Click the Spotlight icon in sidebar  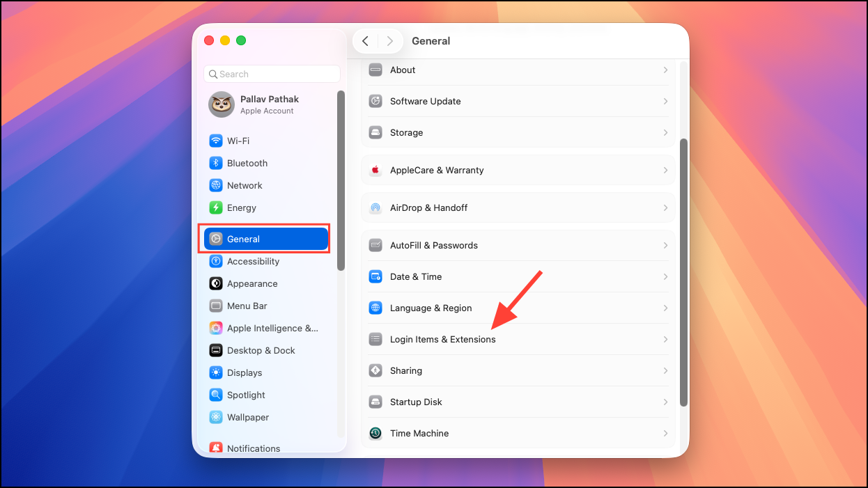coord(216,395)
